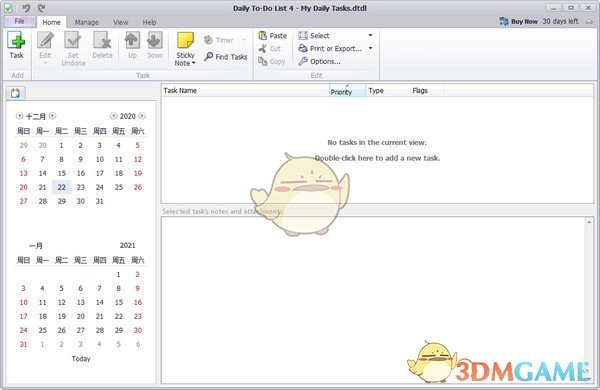Go to previous month arrow
The image size is (600, 390).
click(19, 116)
